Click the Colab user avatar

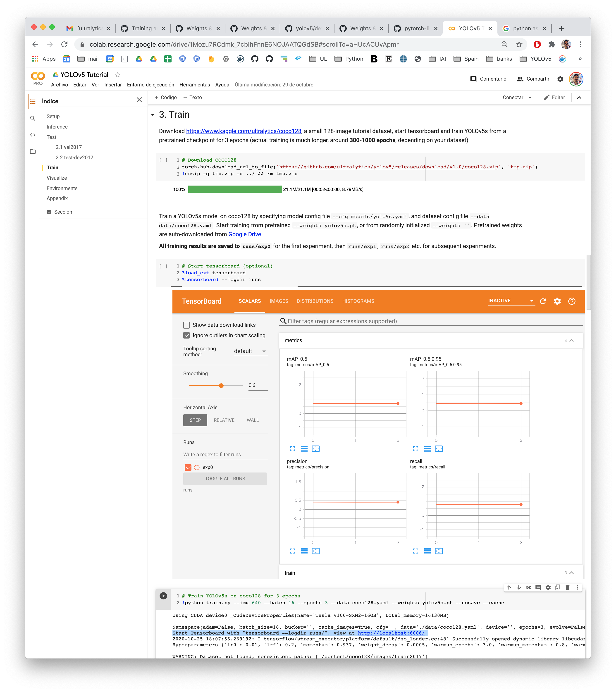[x=576, y=79]
